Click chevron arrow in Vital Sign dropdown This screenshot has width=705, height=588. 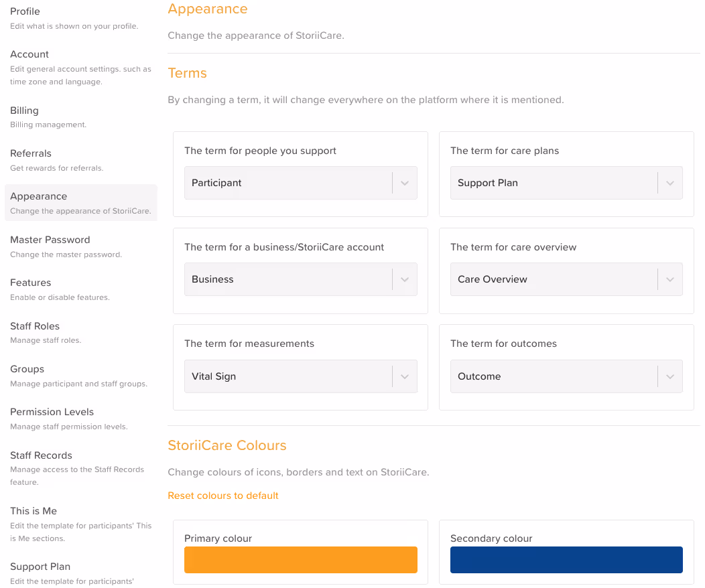[405, 377]
